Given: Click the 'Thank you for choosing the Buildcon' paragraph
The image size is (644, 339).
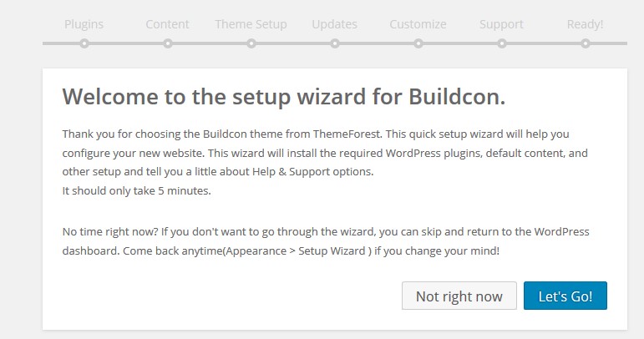Looking at the screenshot, I should 325,153.
